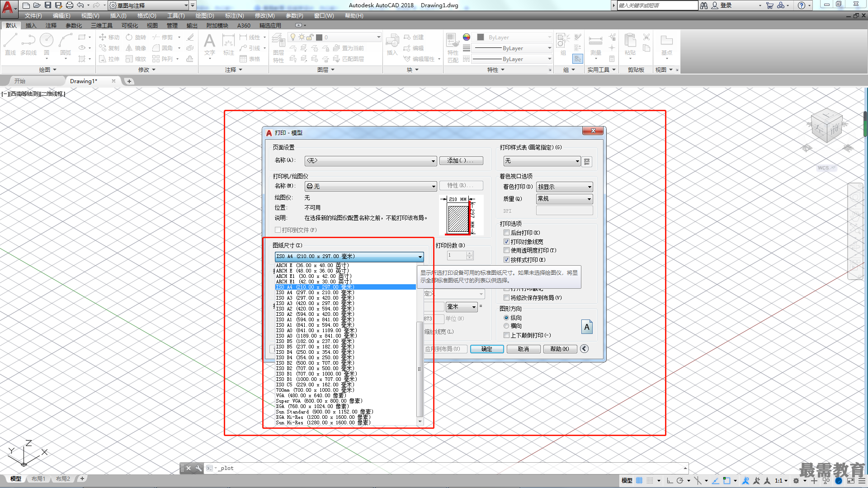This screenshot has height=488, width=868.
Task: Click the Insert block (插入) icon
Action: [x=392, y=44]
